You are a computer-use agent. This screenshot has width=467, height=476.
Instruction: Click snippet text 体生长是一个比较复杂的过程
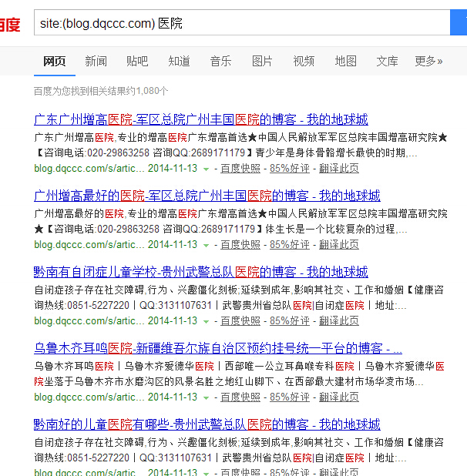pyautogui.click(x=331, y=229)
